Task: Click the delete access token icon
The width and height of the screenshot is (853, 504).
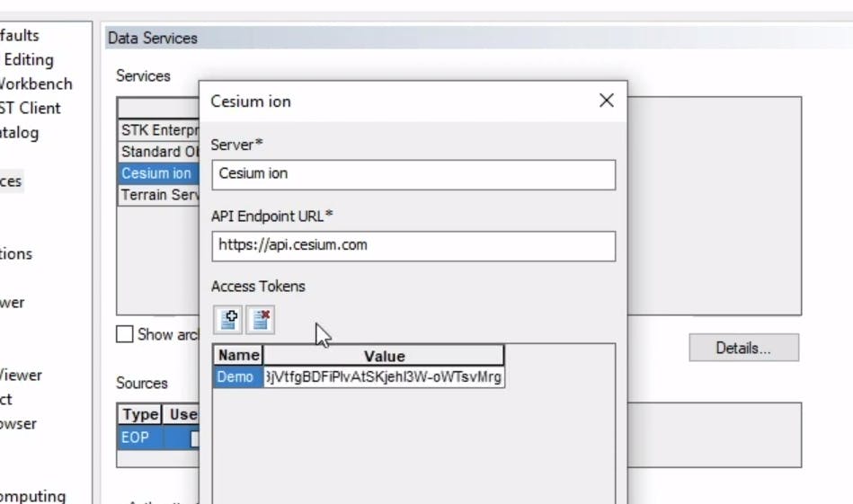Action: coord(261,320)
